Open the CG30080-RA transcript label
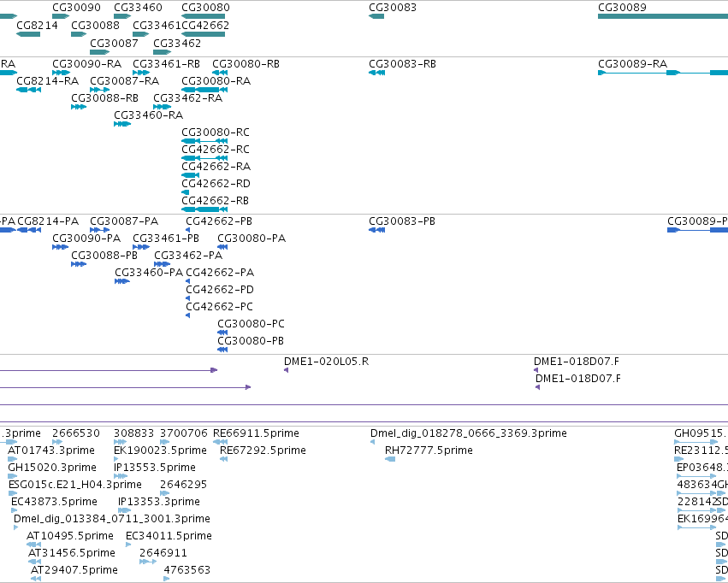The height and width of the screenshot is (583, 728). (216, 81)
